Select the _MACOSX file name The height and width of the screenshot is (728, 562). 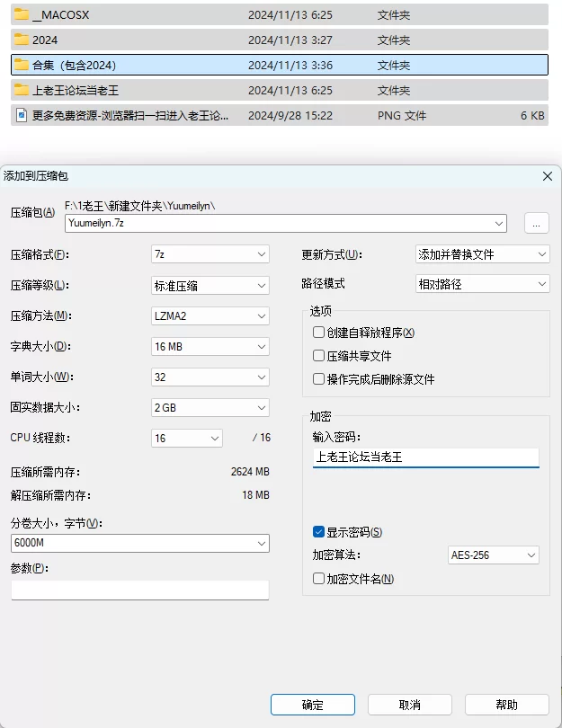click(61, 15)
